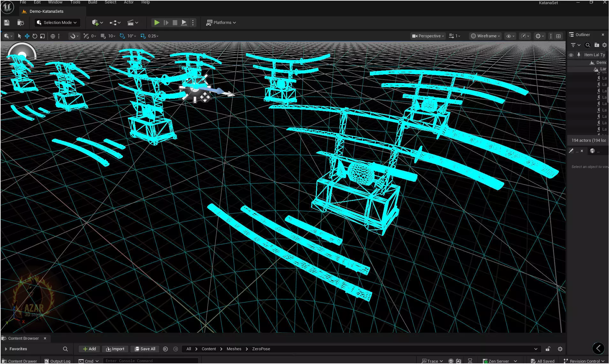
Task: Open the viewport settings gear menu
Action: click(540, 36)
